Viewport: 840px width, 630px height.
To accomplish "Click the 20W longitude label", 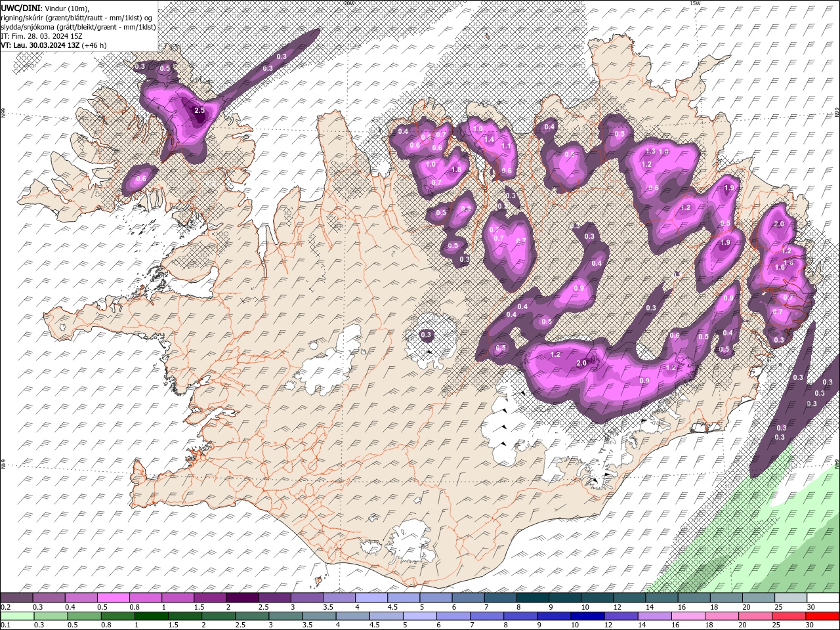I will coord(350,3).
